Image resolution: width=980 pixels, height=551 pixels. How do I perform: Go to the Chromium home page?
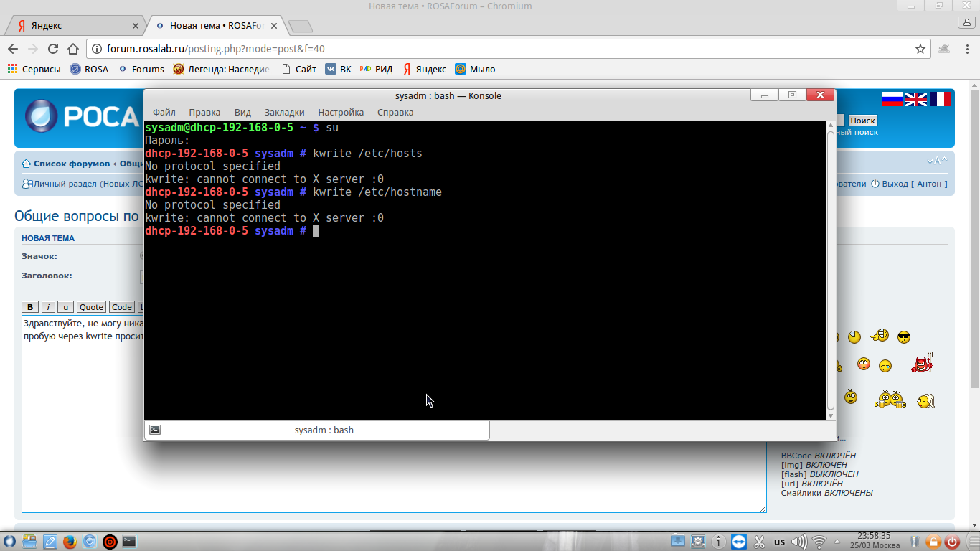[x=73, y=49]
